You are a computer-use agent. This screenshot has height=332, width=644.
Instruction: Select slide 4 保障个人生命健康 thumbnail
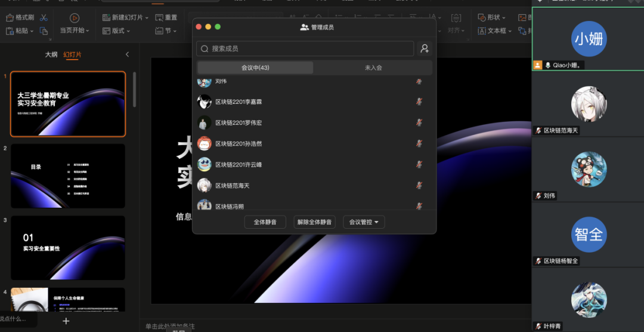click(x=68, y=300)
